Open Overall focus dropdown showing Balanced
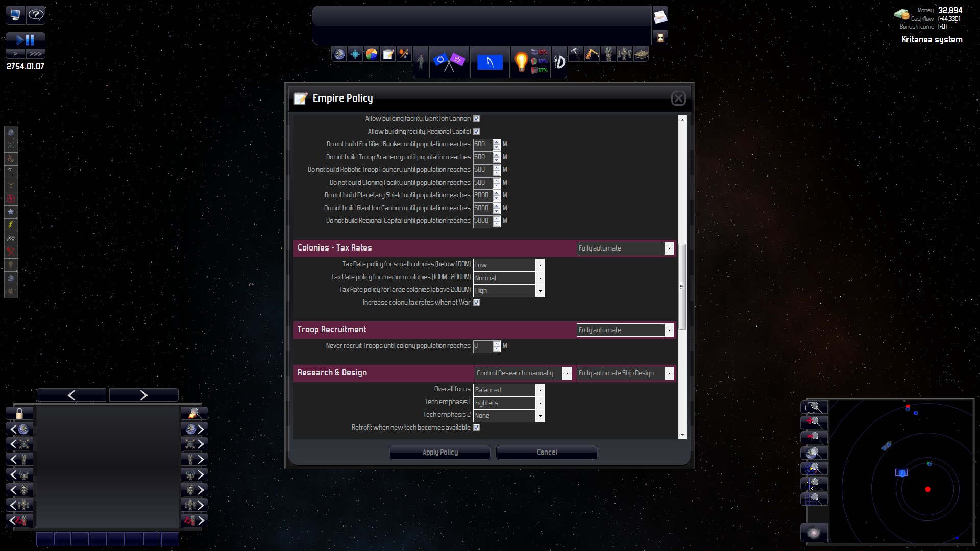Viewport: 980px width, 551px height. coord(508,390)
